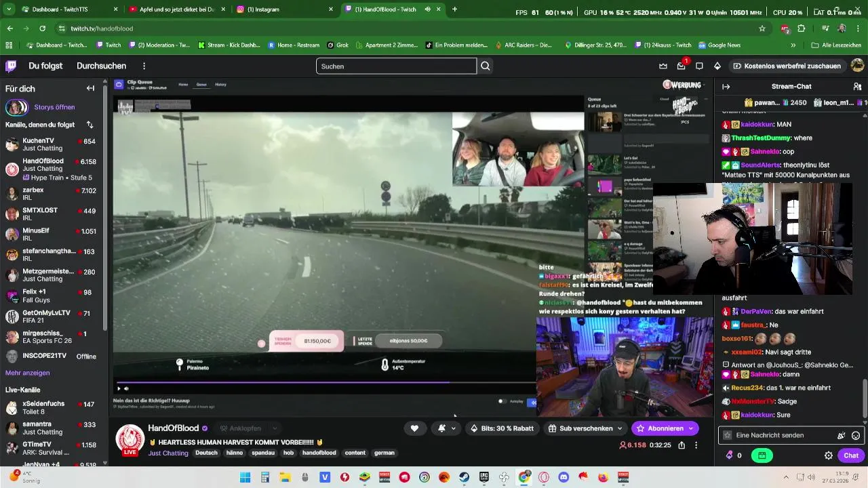The image size is (868, 488).
Task: Click the chat input star identity icon
Action: point(728,435)
